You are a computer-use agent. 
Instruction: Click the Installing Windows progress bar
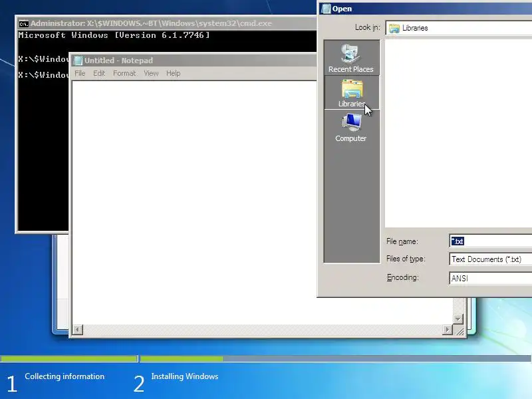[336, 358]
